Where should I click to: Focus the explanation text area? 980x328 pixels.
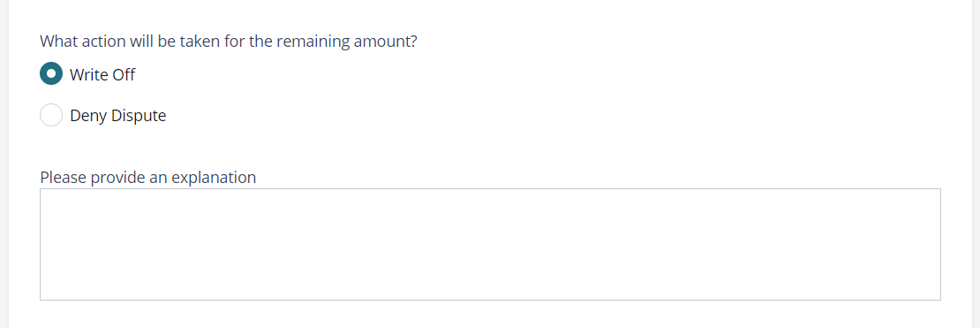[490, 244]
